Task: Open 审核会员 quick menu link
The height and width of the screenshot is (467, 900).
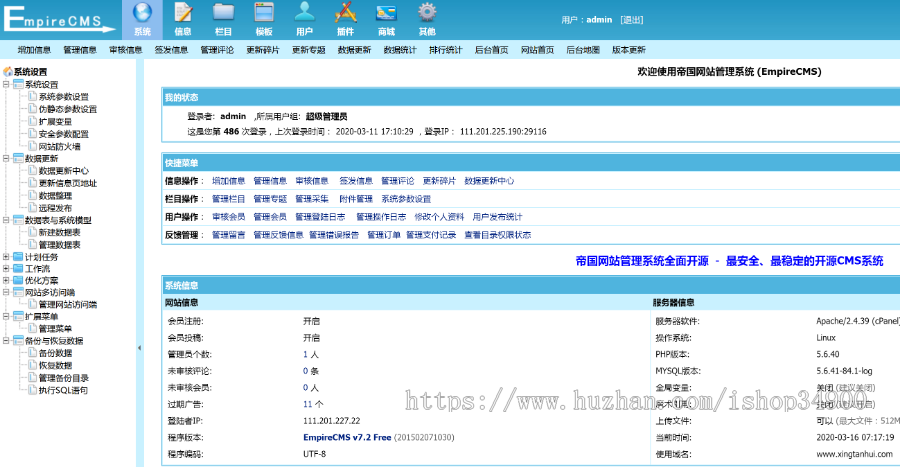Action: 228,217
